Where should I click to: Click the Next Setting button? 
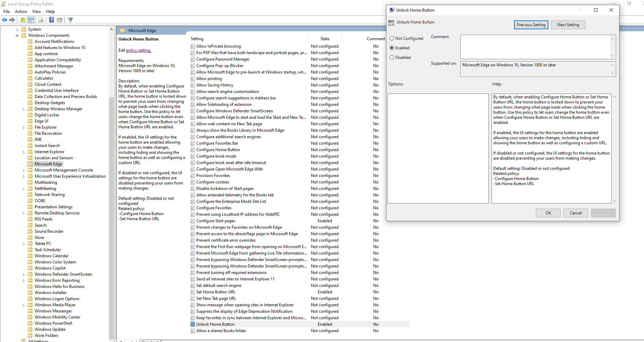(568, 25)
